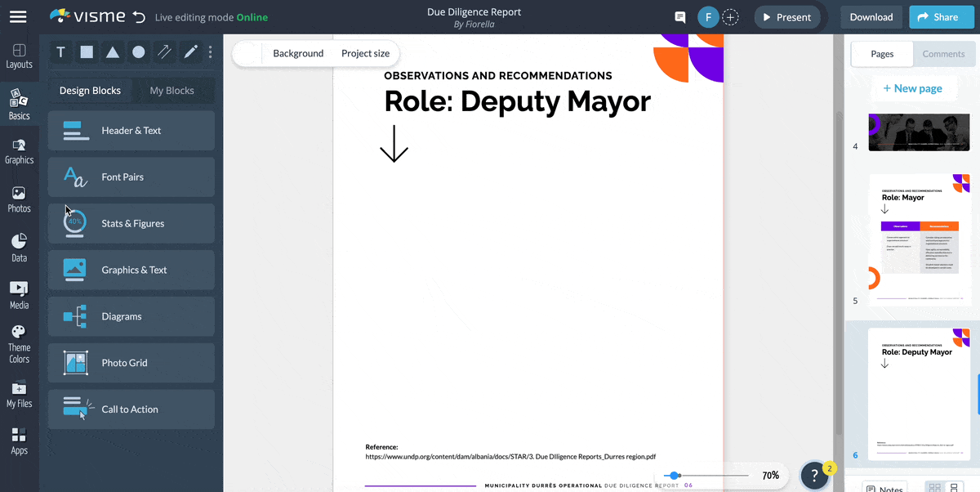Switch to the Comments tab
Image resolution: width=980 pixels, height=492 pixels.
coord(943,54)
